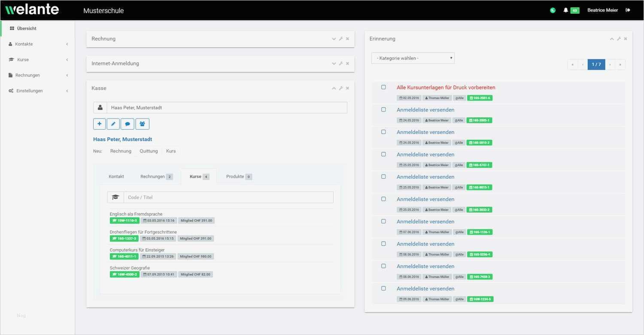Create new Quittung next to Neu
Viewport: 644px width, 335px height.
pyautogui.click(x=149, y=151)
